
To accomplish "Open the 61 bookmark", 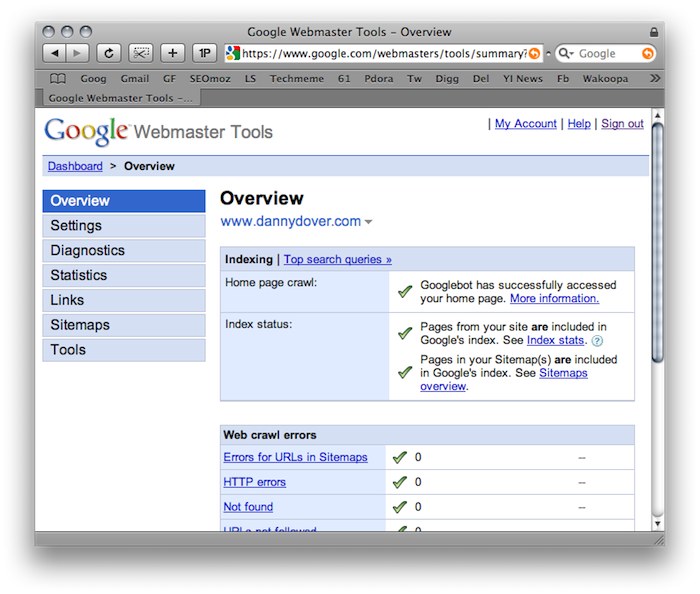I will pos(344,79).
